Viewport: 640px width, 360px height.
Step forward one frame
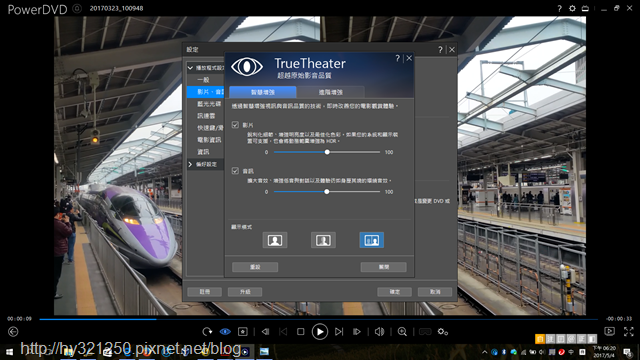[357, 332]
